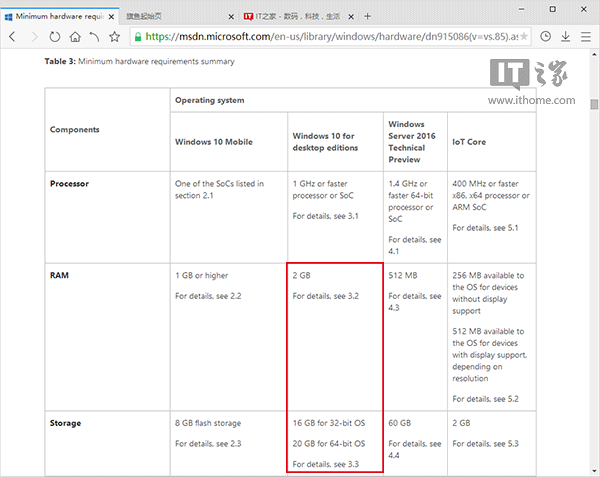Screen dimensions: 600x477
Task: Click the forward navigation arrow
Action: [35, 37]
